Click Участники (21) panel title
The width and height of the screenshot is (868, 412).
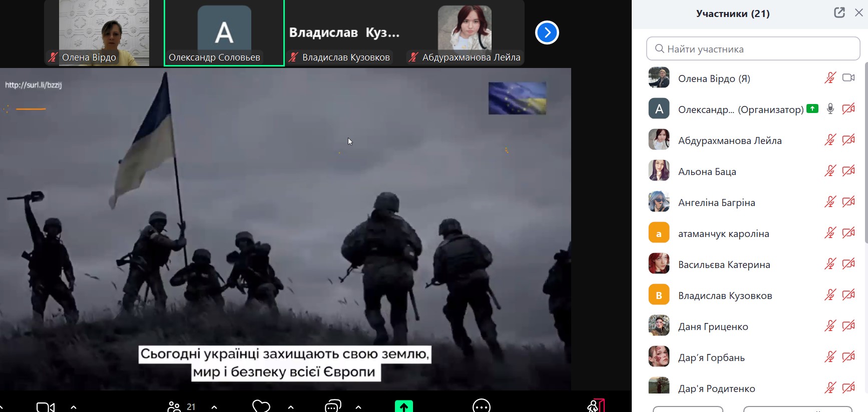pos(733,13)
